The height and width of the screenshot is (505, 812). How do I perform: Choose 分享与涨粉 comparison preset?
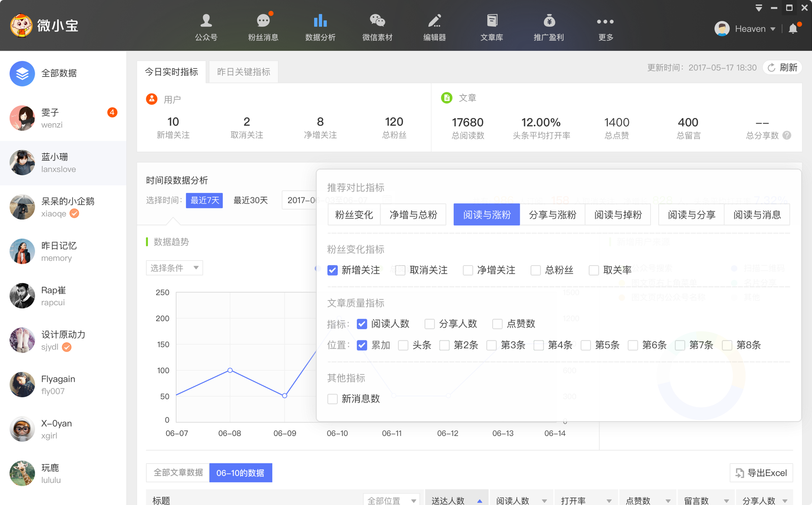552,215
